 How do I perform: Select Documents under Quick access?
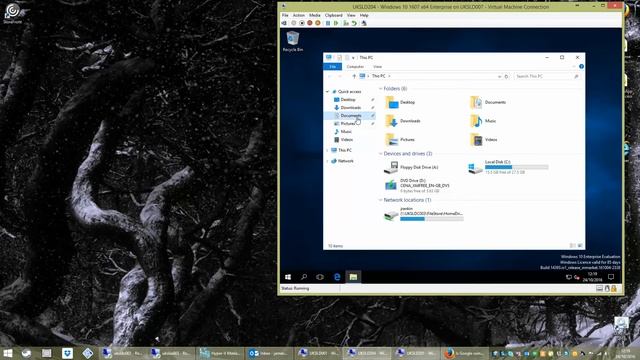[349, 116]
